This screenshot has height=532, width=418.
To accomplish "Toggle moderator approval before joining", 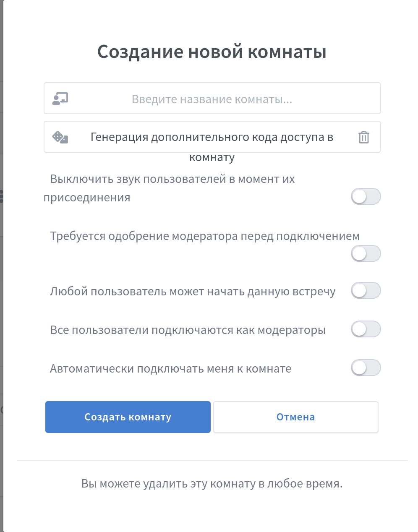I will (366, 253).
